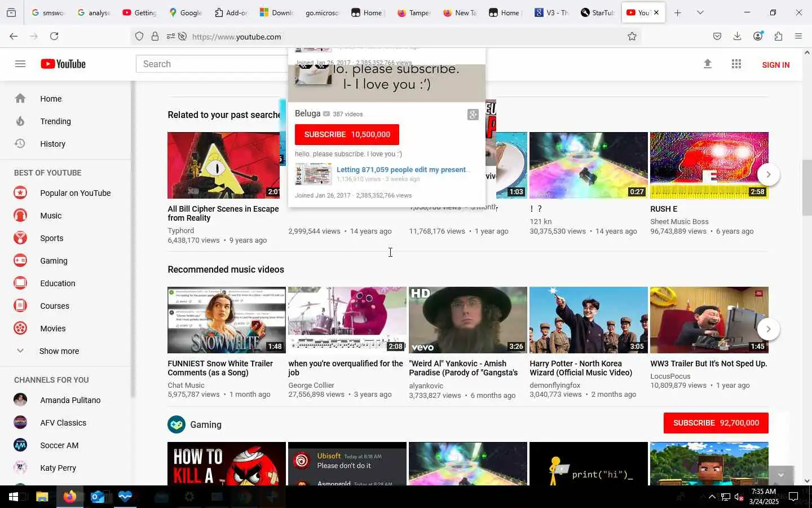
Task: Click the Movies film reel icon
Action: pos(20,329)
